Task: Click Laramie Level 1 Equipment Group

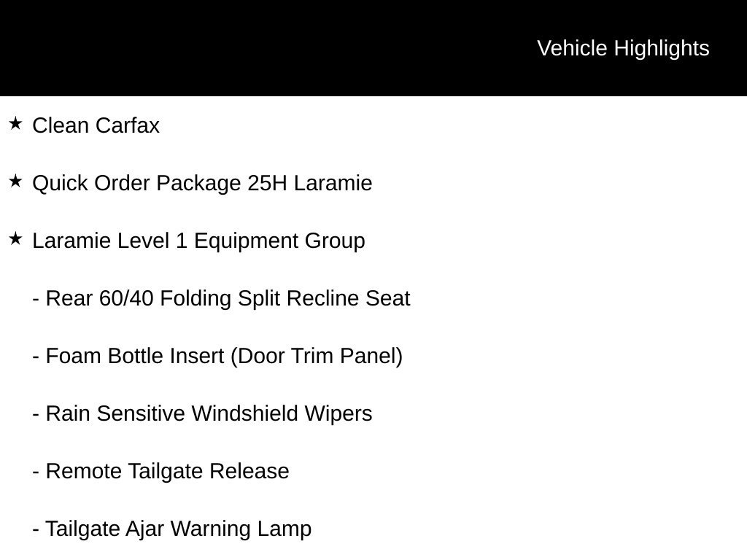Action: [x=198, y=241]
